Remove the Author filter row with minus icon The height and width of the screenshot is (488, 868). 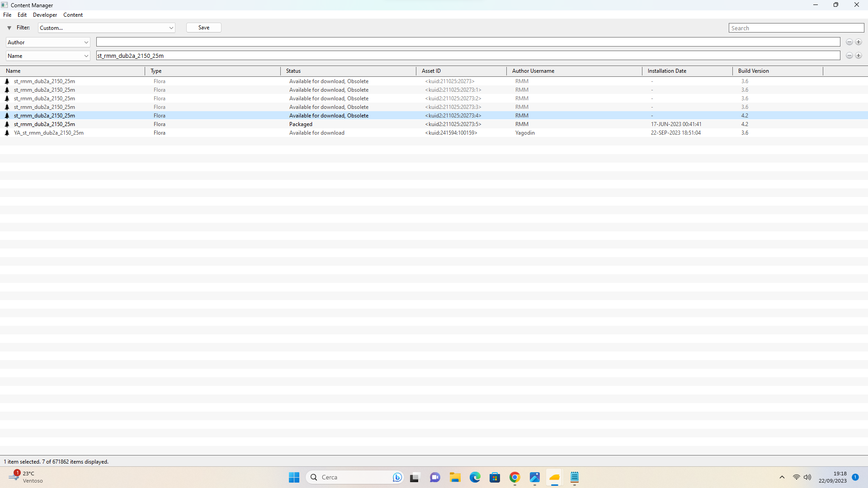click(x=849, y=42)
